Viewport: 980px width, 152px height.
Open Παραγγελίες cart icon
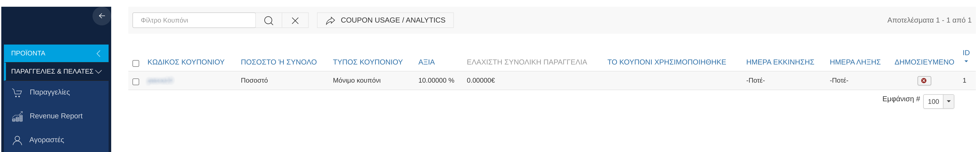(17, 92)
